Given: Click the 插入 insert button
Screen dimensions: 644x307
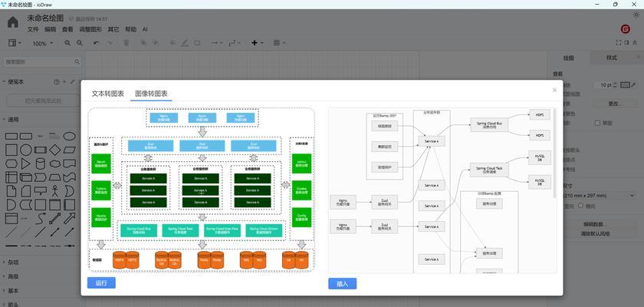Looking at the screenshot, I should click(x=342, y=283).
